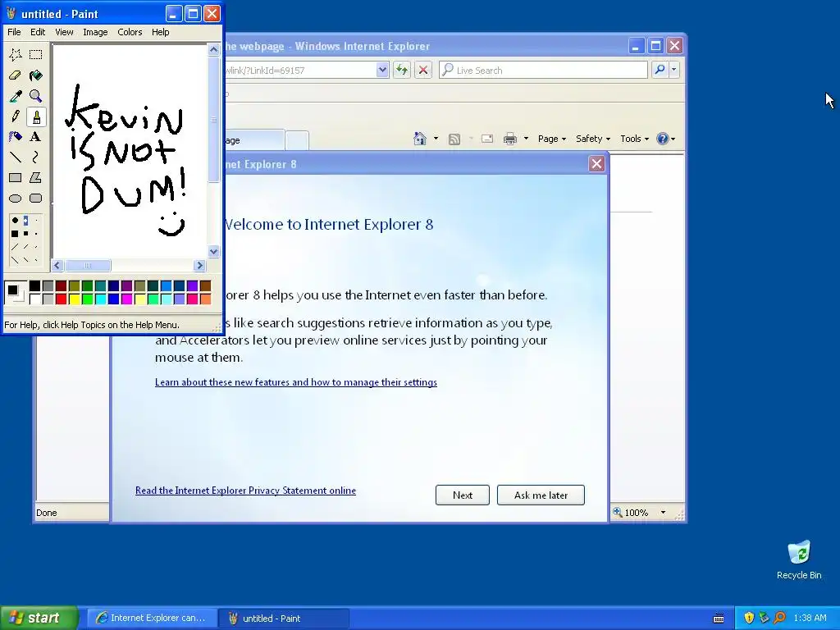This screenshot has height=630, width=840.
Task: Select the large square brush shape
Action: (15, 234)
